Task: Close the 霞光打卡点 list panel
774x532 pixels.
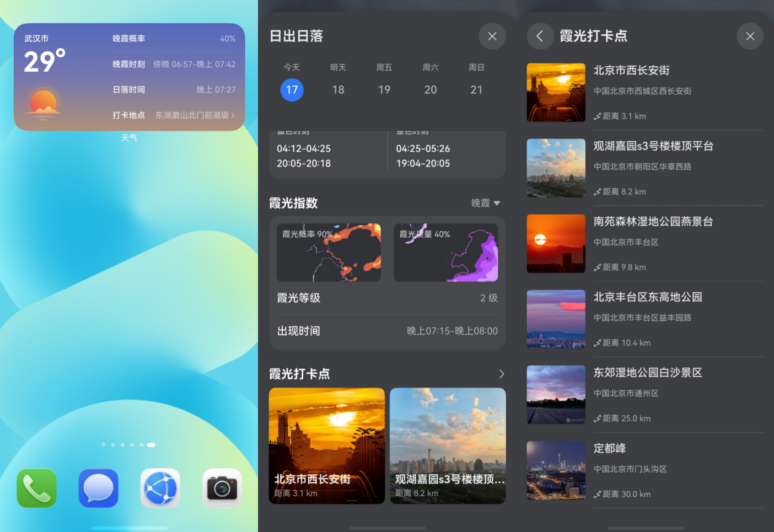Action: pos(750,36)
